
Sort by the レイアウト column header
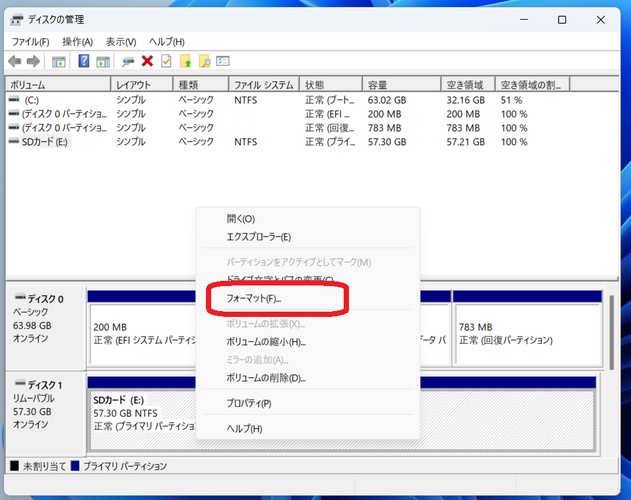coord(142,85)
